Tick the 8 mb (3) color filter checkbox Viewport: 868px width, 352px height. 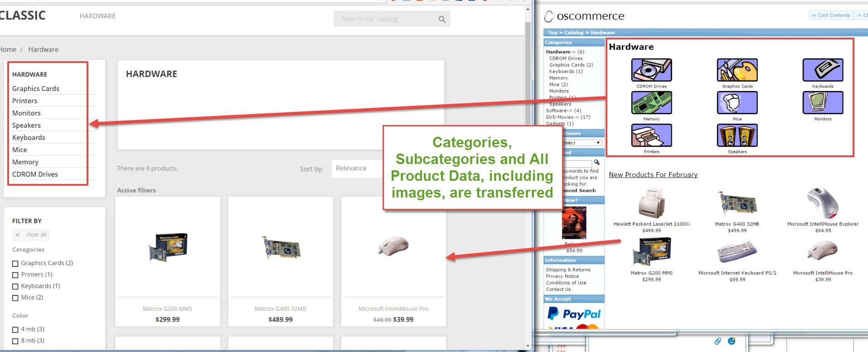(x=15, y=341)
